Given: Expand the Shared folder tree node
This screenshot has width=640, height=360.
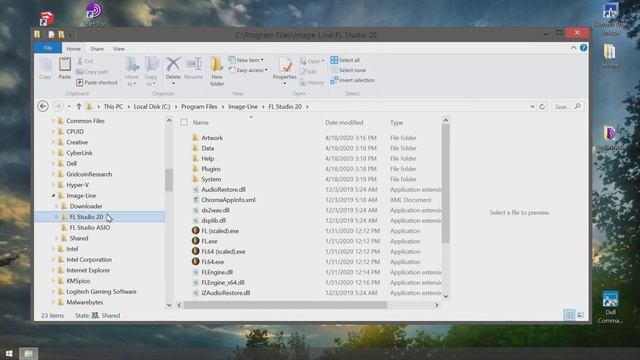Looking at the screenshot, I should 57,238.
